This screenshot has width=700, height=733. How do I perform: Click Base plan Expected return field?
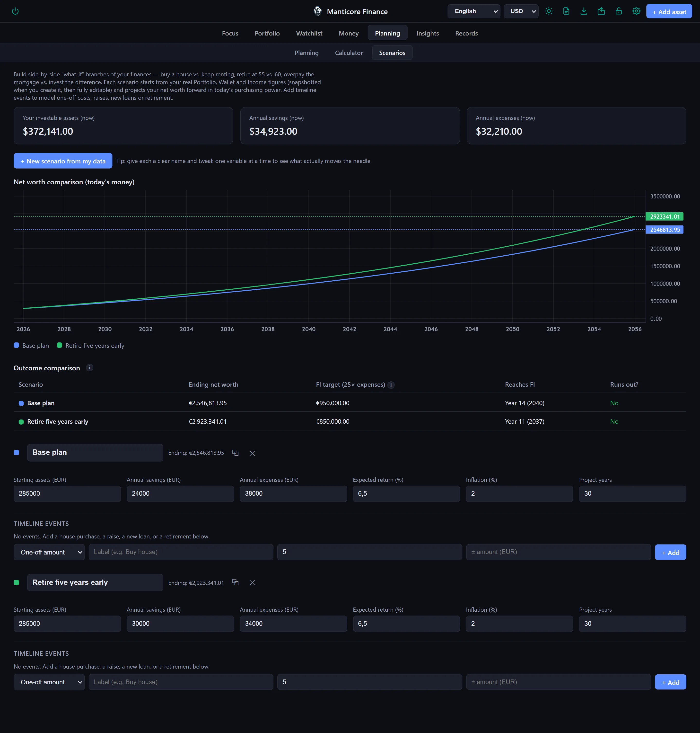tap(406, 493)
